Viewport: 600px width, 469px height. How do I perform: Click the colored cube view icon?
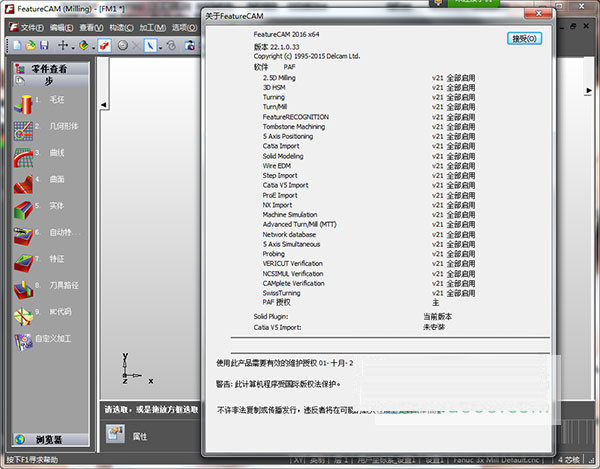83,46
